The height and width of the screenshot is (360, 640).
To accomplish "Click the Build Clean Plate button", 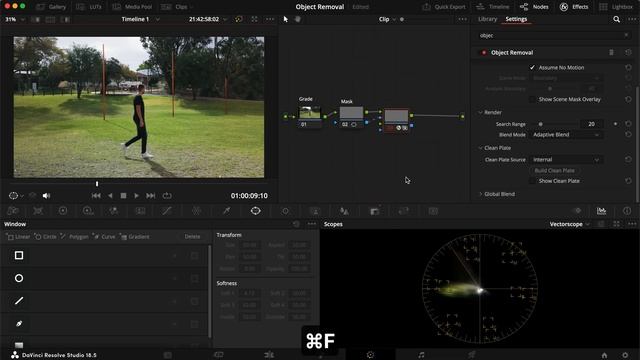I will [554, 171].
